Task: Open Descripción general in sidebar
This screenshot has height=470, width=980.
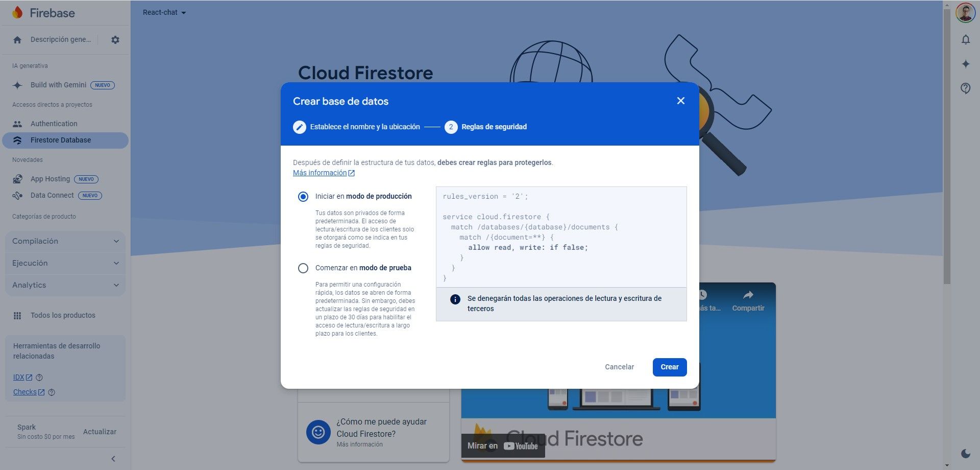Action: [61, 40]
